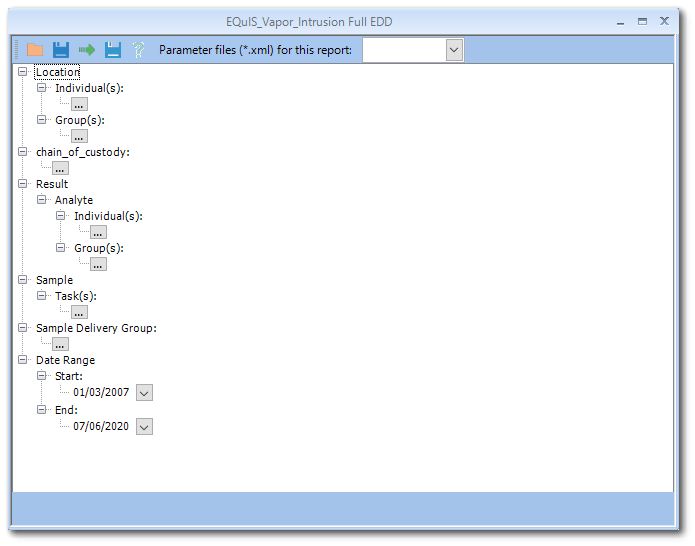This screenshot has width=695, height=546.
Task: Open ellipsis button under Analyte Group(s)
Action: (98, 264)
